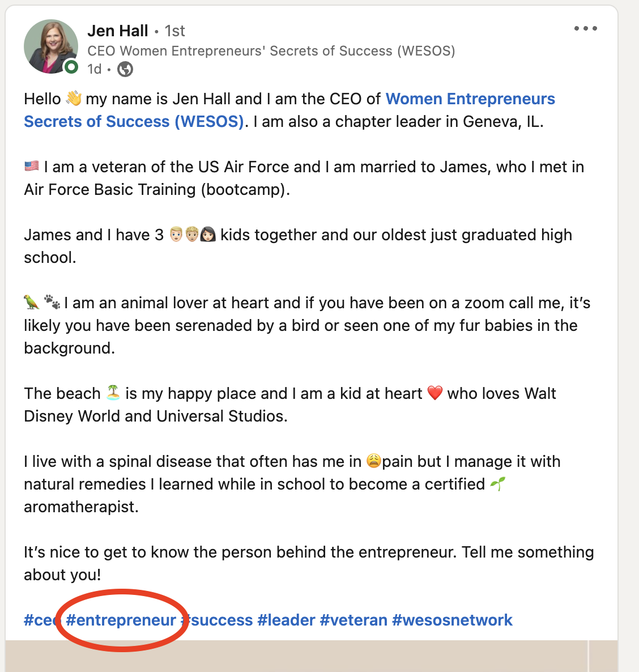Click Jen Hall's profile photo

[51, 46]
